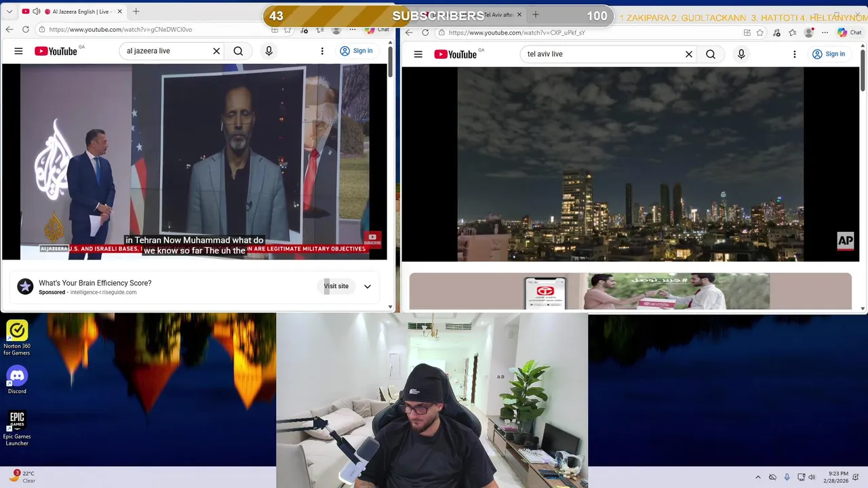
Task: Favorite the Tel Aviv page with star icon
Action: [760, 33]
